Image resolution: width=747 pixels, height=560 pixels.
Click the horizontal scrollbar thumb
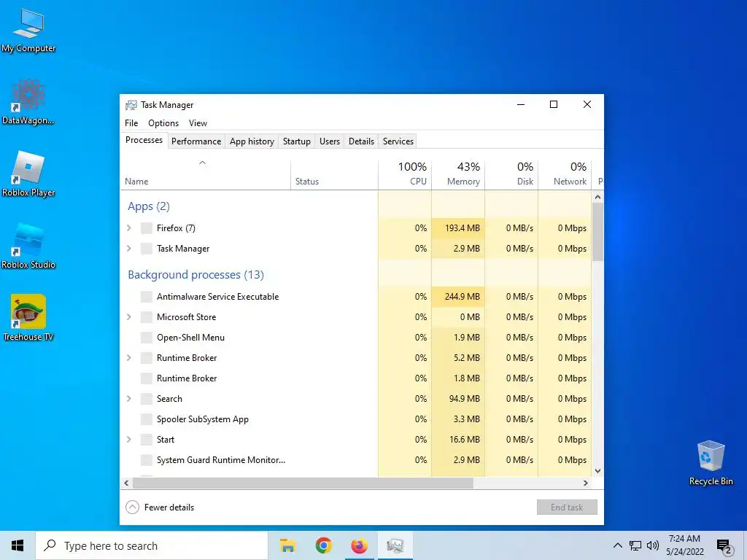(x=303, y=483)
